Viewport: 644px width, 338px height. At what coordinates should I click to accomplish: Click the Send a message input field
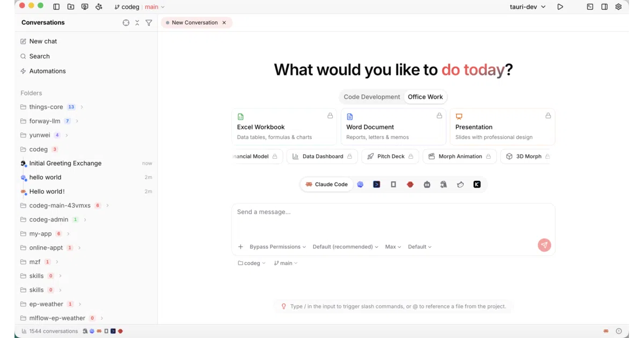tap(393, 221)
